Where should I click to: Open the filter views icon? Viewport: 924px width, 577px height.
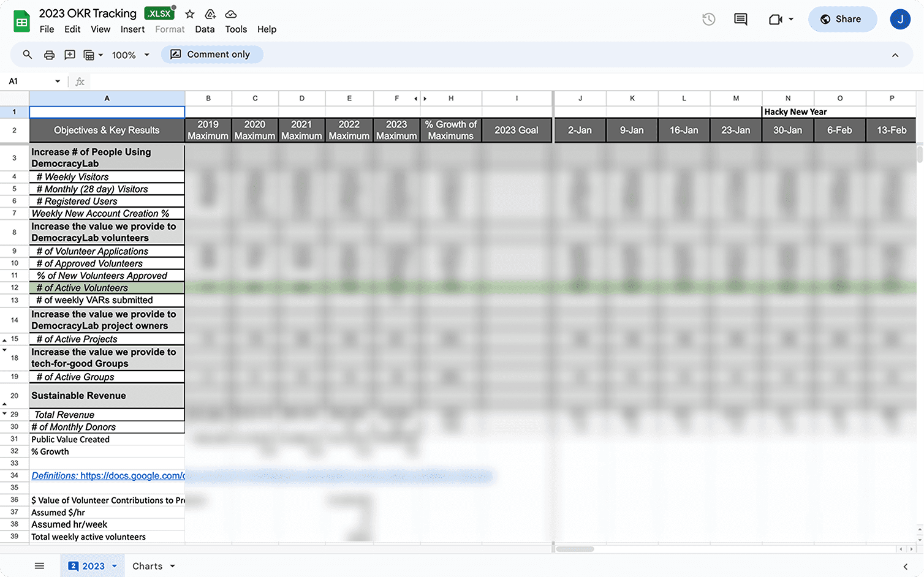89,55
